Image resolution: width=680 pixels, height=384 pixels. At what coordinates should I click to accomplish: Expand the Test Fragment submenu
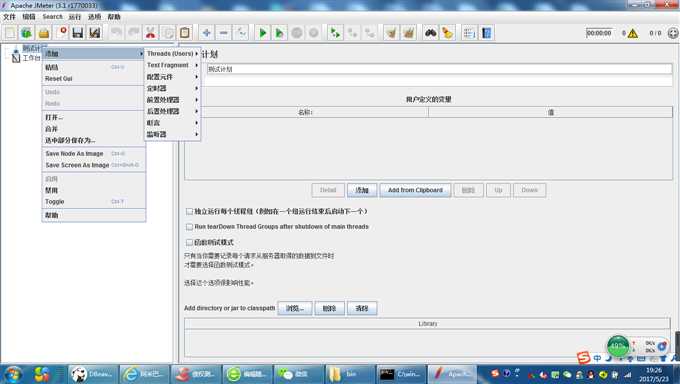click(172, 65)
